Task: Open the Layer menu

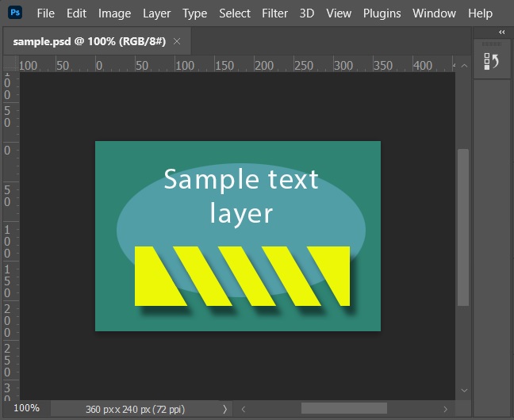Action: click(156, 13)
